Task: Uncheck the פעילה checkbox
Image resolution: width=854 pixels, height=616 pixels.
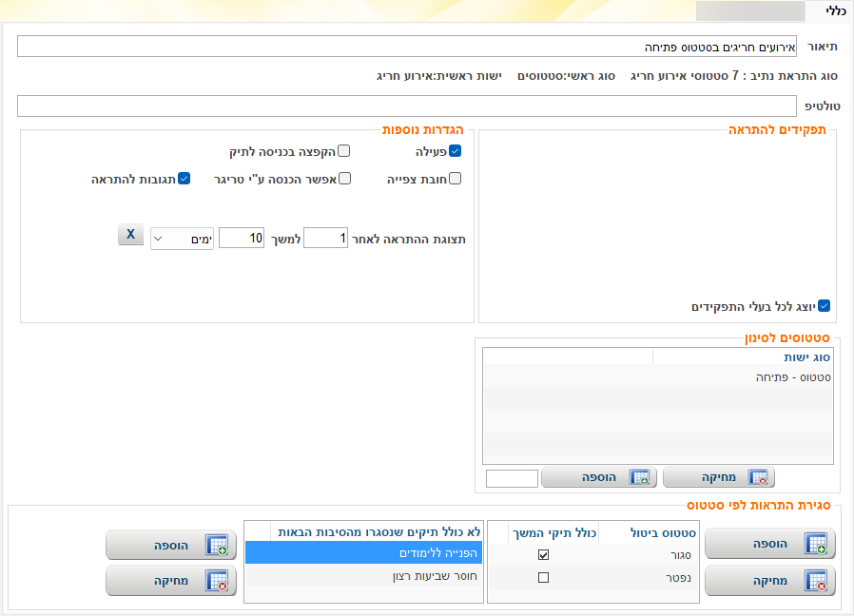Action: (456, 151)
